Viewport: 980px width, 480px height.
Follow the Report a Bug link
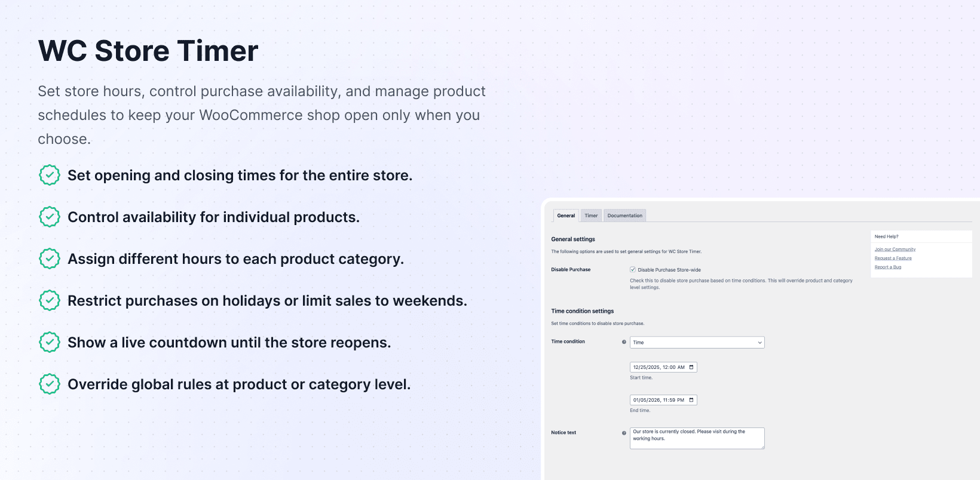tap(887, 267)
